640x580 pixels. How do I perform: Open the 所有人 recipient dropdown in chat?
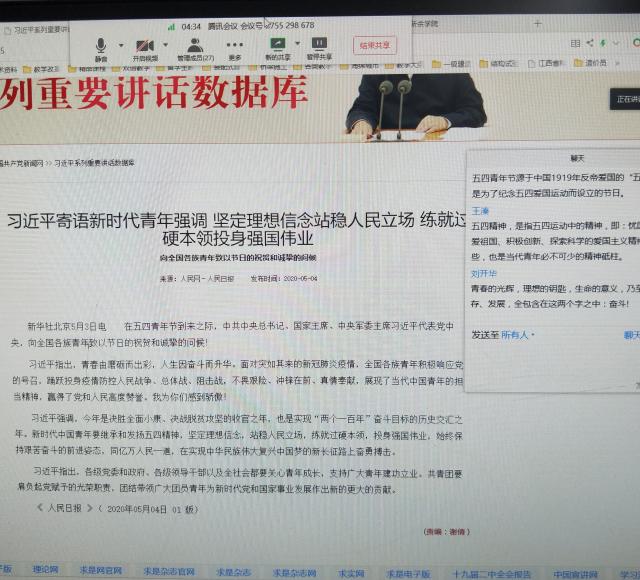pyautogui.click(x=518, y=335)
